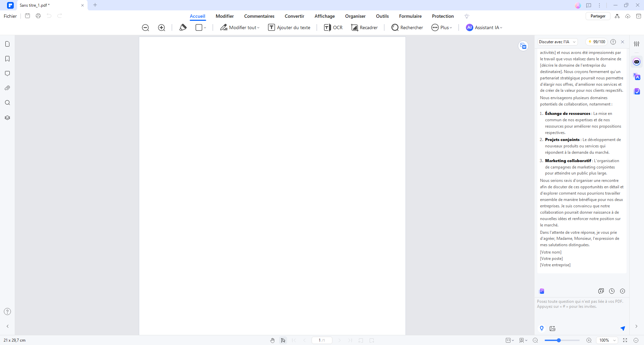Select the rectangle shape tool
The image size is (644, 345).
[199, 27]
